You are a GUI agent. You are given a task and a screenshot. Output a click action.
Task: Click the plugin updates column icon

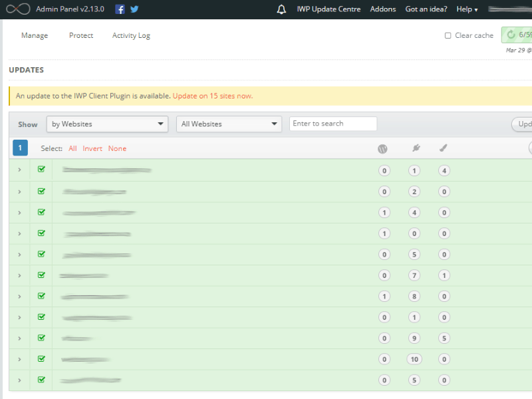click(415, 149)
